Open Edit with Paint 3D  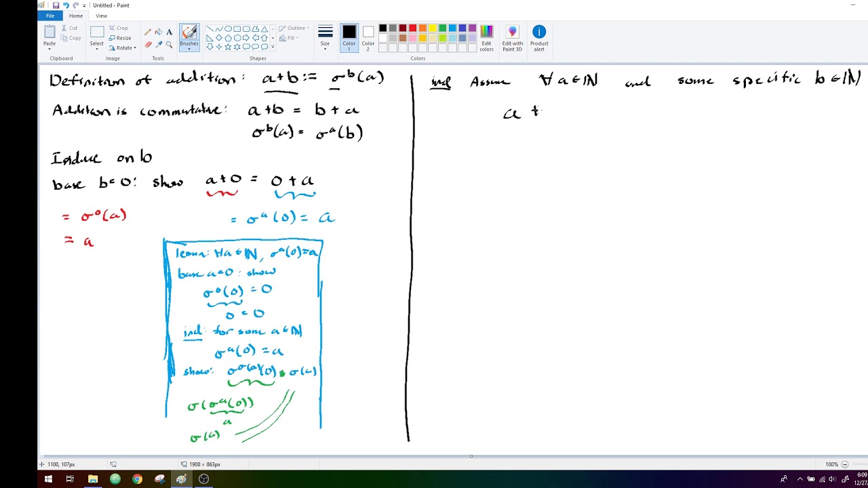point(512,39)
